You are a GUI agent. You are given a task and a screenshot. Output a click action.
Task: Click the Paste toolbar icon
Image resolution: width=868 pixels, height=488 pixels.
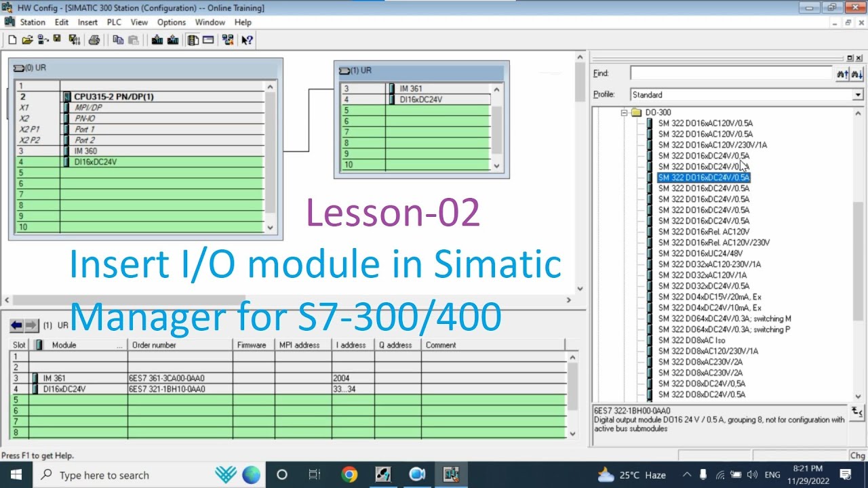point(134,40)
